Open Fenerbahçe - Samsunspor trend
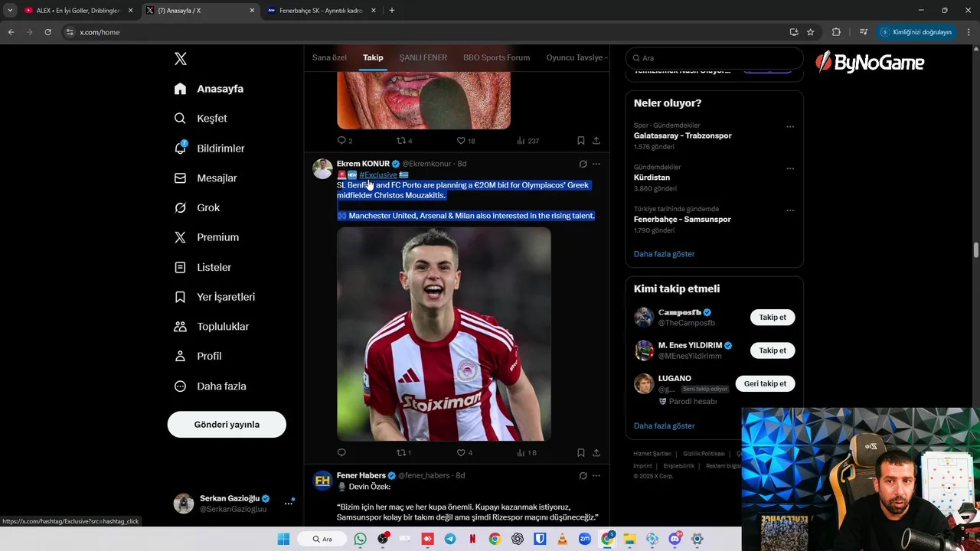 [682, 220]
